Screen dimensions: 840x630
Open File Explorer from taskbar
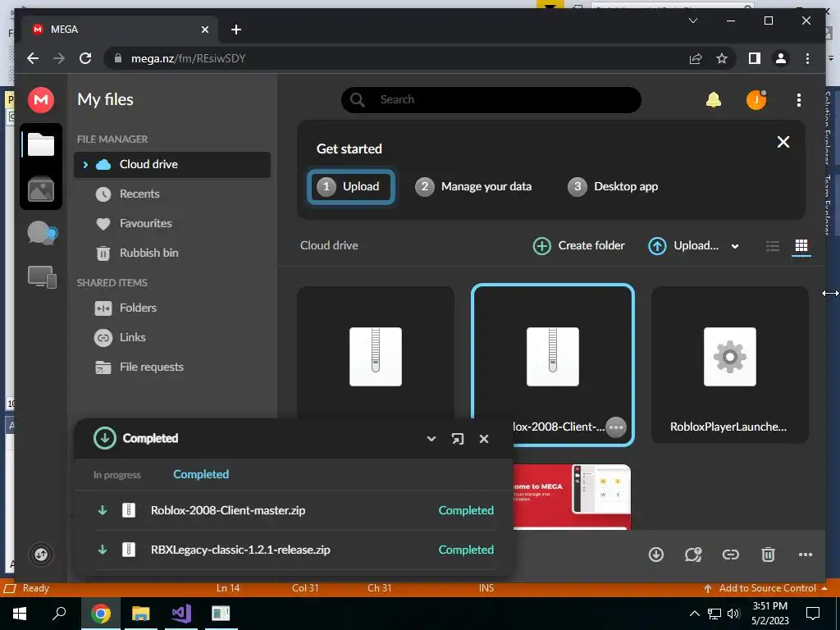(140, 614)
